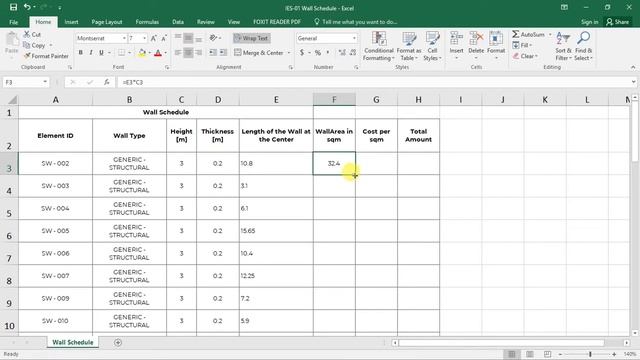
Task: Switch to the Insert tab
Action: 71,22
